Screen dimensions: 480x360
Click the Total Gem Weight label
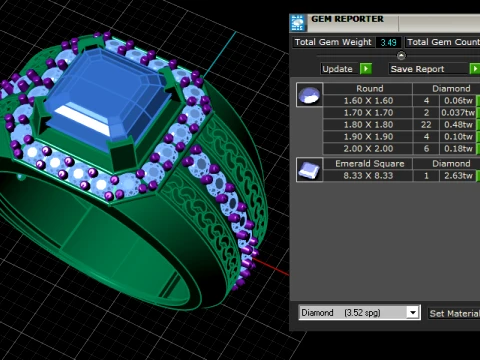point(333,42)
